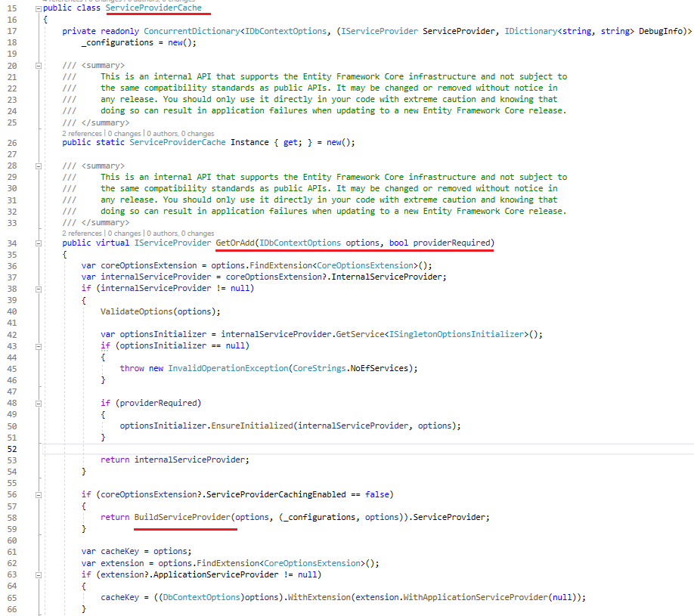Collapse the GetOrAdd method body

38,243
